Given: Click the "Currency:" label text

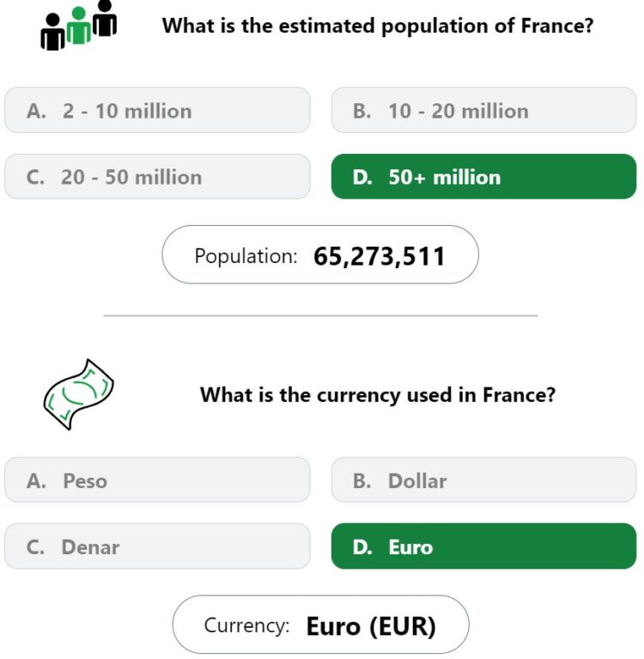Looking at the screenshot, I should (x=246, y=625).
